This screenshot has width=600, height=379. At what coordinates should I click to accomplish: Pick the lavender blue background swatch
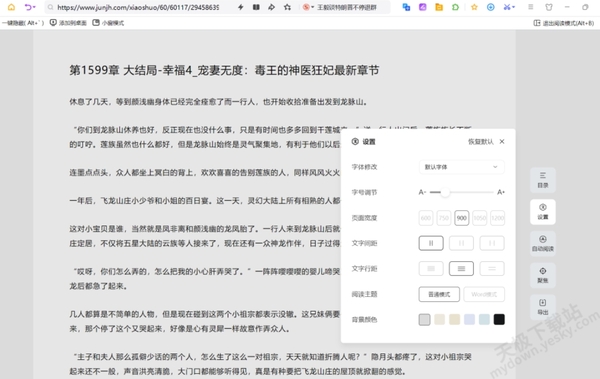coord(469,319)
